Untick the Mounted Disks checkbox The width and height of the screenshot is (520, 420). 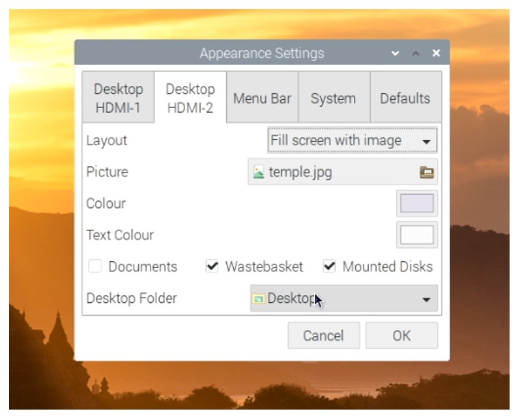click(x=329, y=266)
